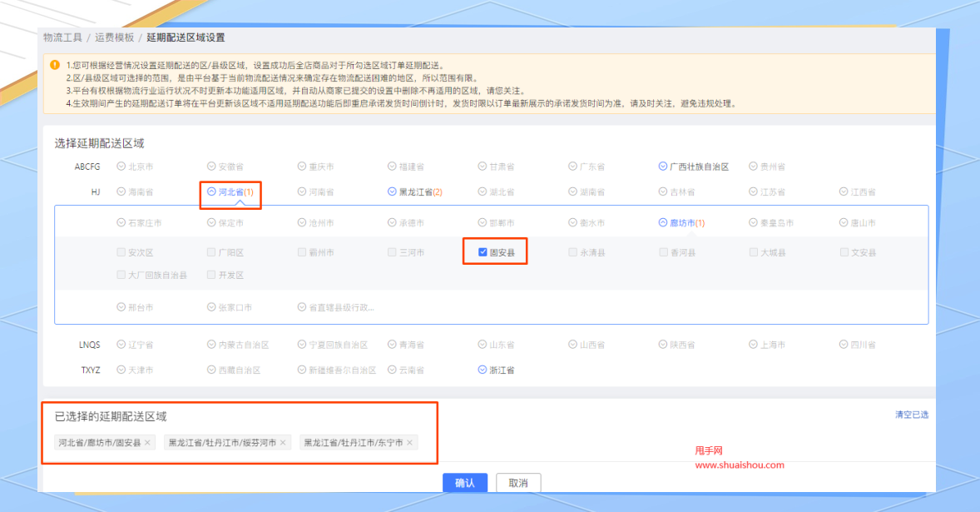Click the 确认 confirm button
Screen dimensions: 980x512
point(465,483)
